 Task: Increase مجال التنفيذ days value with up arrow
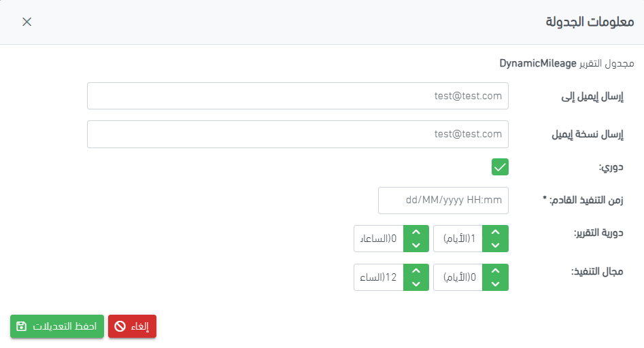495,271
